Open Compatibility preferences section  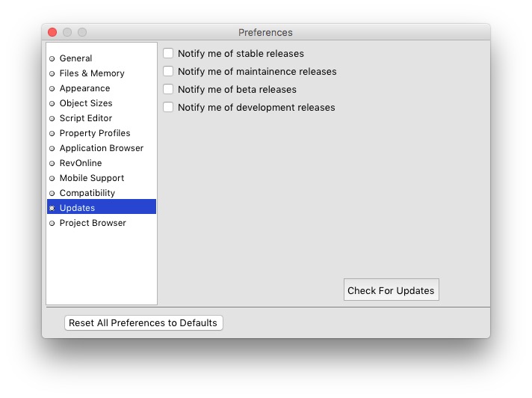coord(87,193)
